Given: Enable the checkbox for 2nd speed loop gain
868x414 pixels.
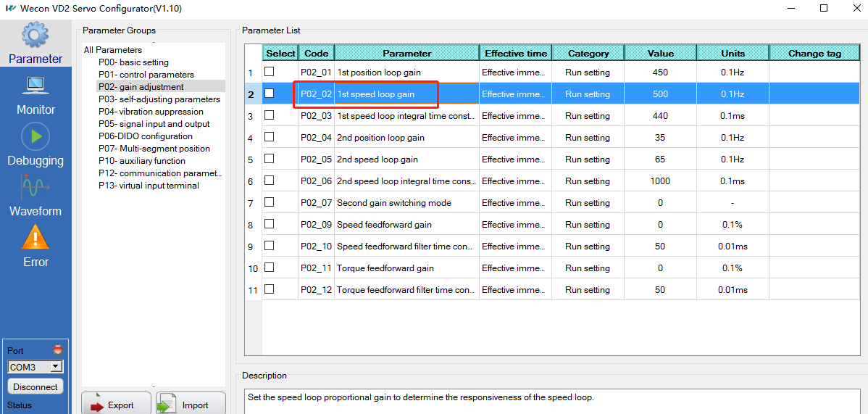Looking at the screenshot, I should tap(270, 159).
